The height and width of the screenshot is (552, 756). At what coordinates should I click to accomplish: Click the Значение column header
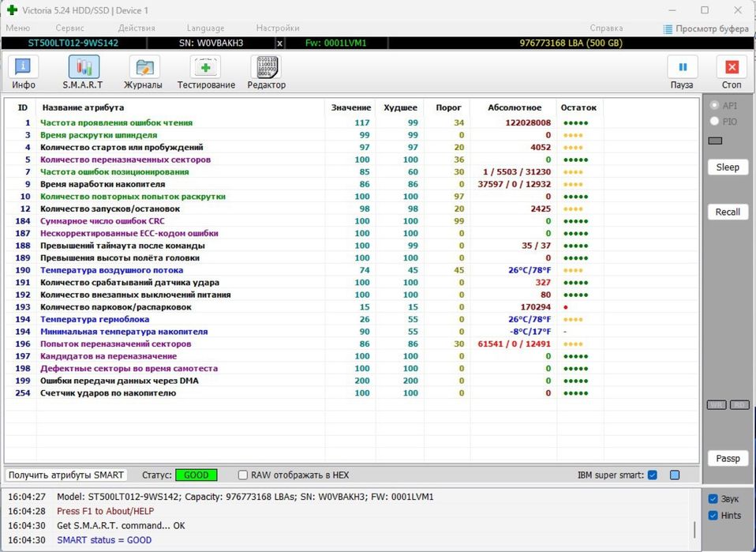[351, 107]
